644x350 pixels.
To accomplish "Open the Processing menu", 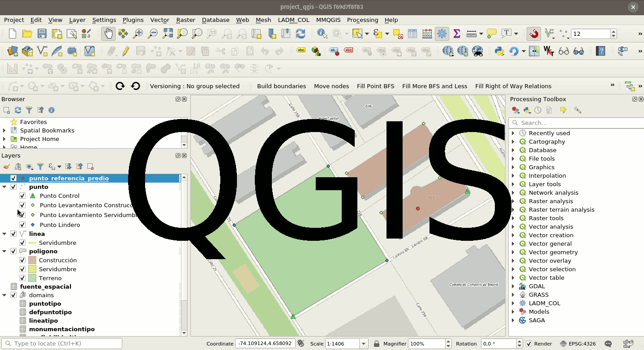I will tap(362, 20).
